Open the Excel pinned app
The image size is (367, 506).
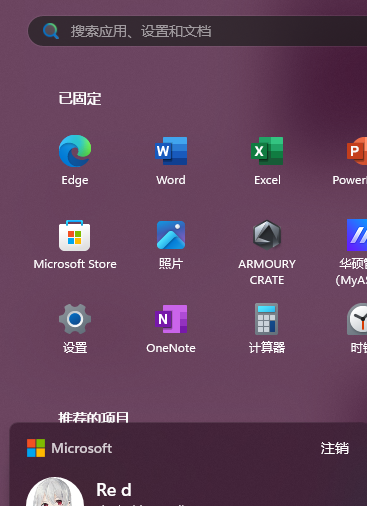tap(267, 151)
